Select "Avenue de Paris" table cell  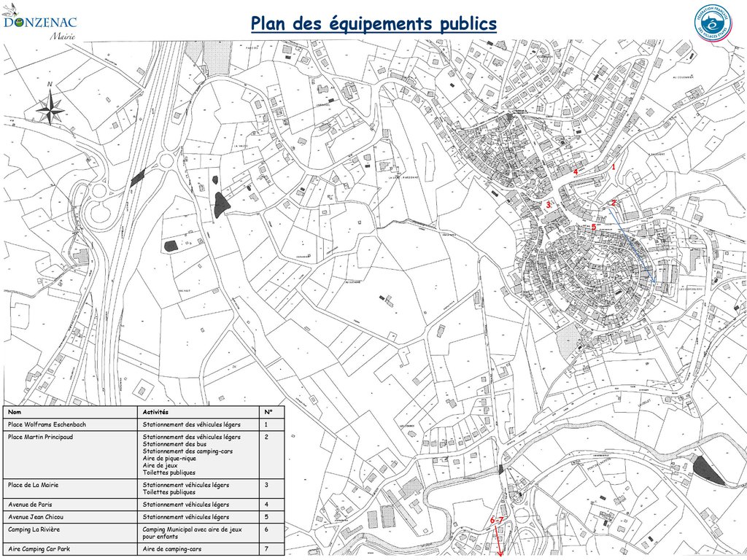pos(70,505)
